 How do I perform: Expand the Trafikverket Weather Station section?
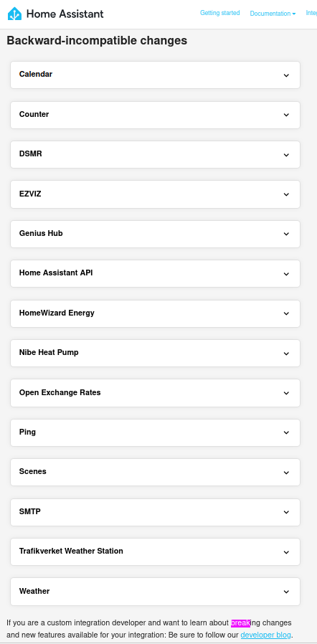(155, 551)
